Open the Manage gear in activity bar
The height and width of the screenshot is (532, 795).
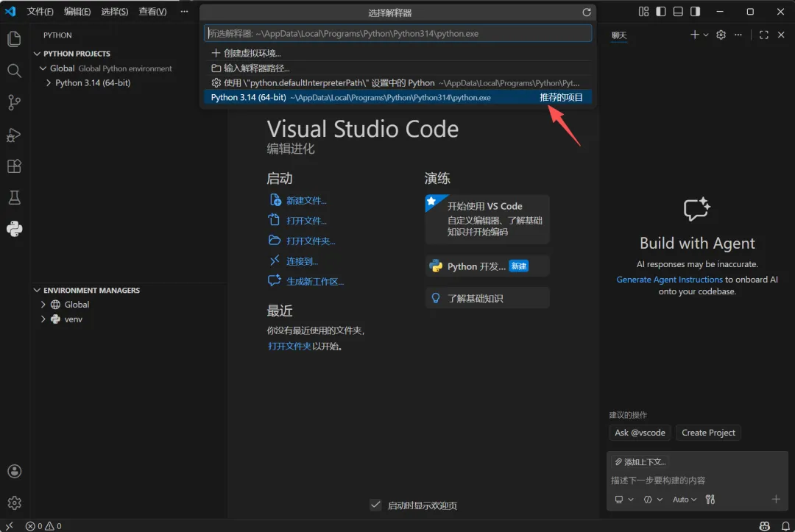tap(14, 503)
